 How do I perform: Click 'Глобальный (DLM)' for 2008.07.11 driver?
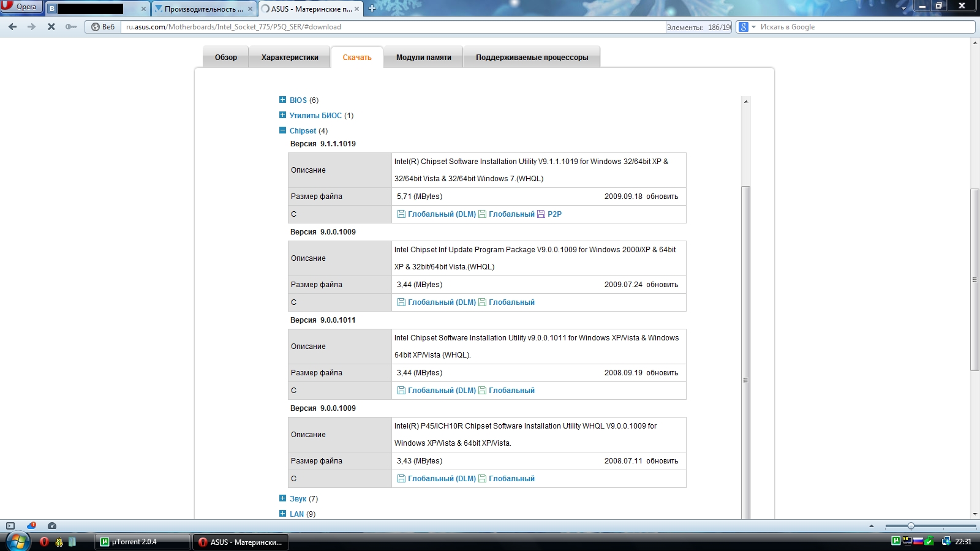442,479
